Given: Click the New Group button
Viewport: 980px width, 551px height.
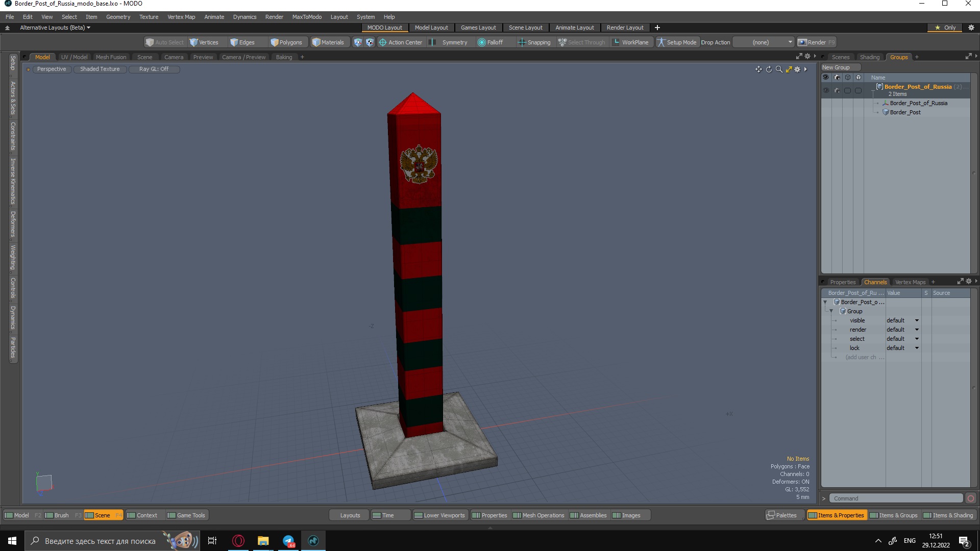Looking at the screenshot, I should [840, 67].
